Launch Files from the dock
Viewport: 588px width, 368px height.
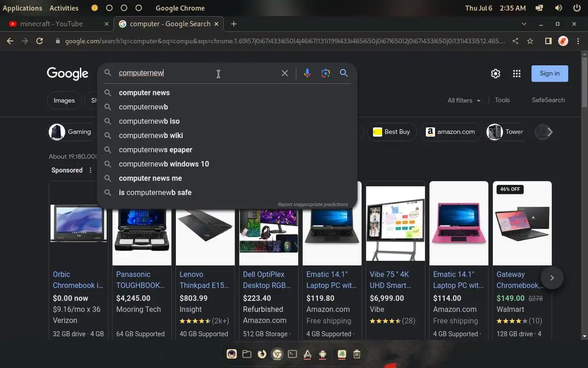pyautogui.click(x=247, y=354)
